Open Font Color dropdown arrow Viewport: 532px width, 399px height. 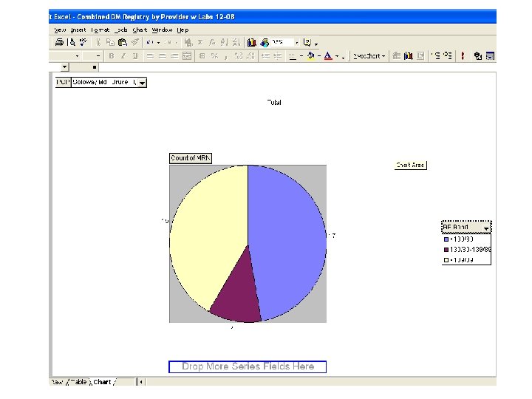pos(337,56)
